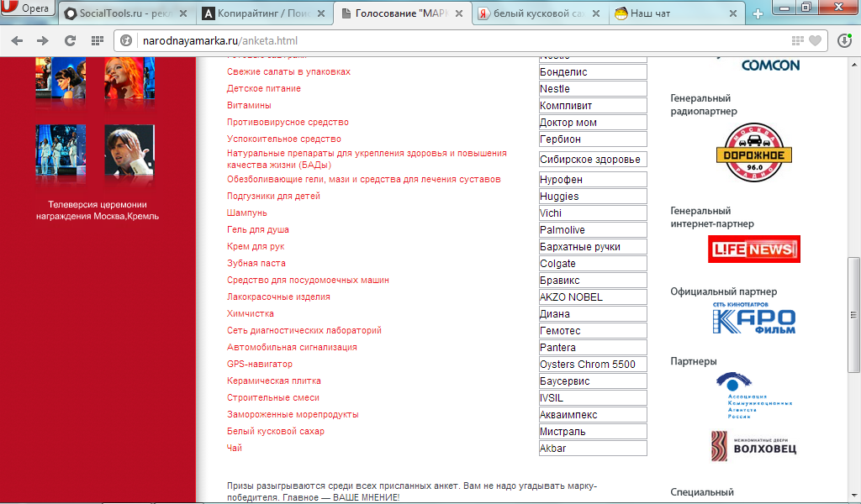Screen dimensions: 861x504
Task: Click the Шампунь category link
Action: pos(247,213)
